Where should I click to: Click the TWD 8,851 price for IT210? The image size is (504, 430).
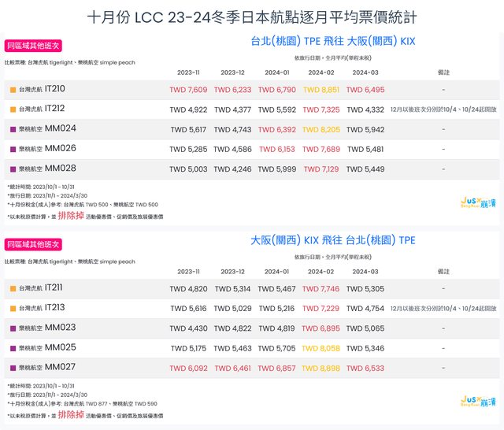(x=321, y=90)
